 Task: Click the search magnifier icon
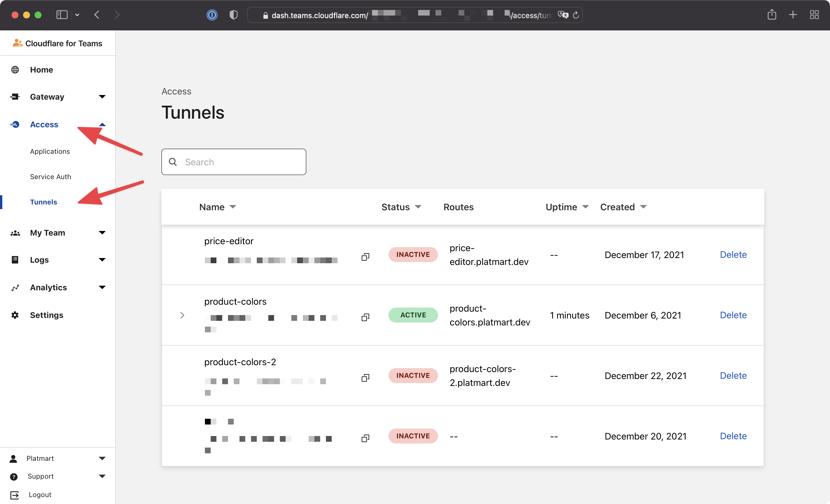tap(173, 162)
